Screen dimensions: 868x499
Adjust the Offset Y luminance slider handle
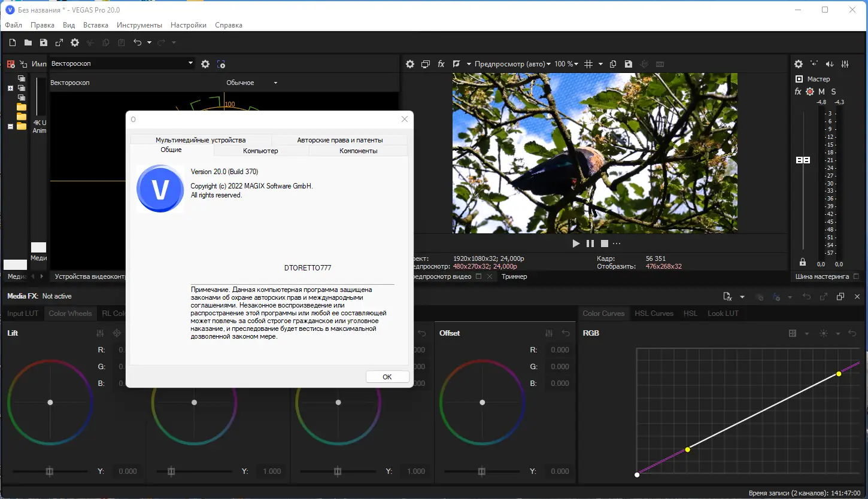[482, 471]
